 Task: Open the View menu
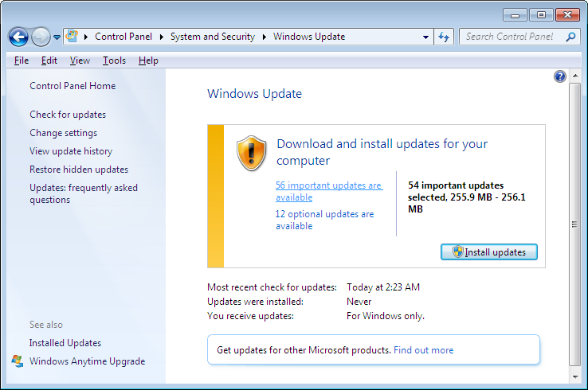80,60
